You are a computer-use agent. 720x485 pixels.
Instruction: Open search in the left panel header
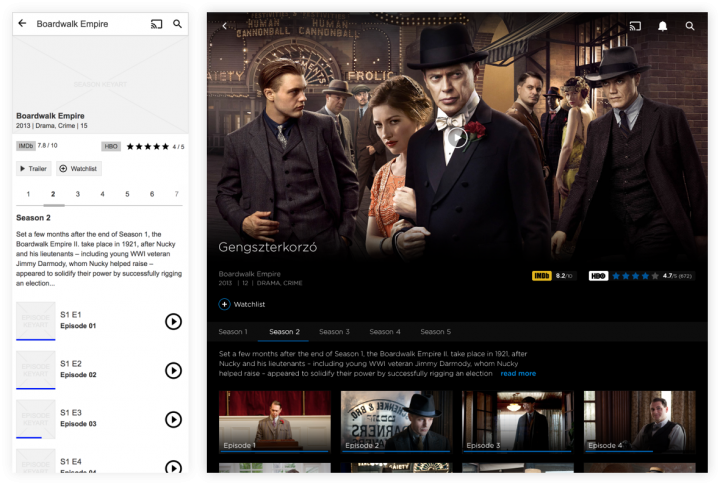(177, 24)
